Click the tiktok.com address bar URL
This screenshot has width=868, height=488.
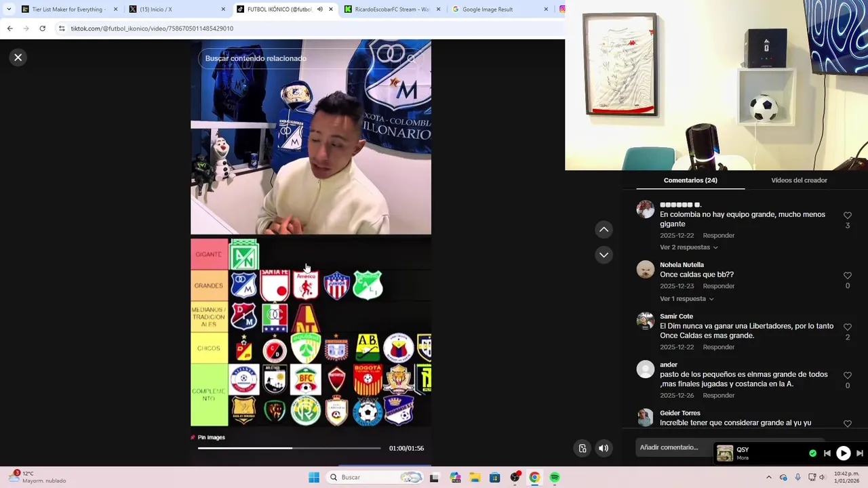coord(152,28)
